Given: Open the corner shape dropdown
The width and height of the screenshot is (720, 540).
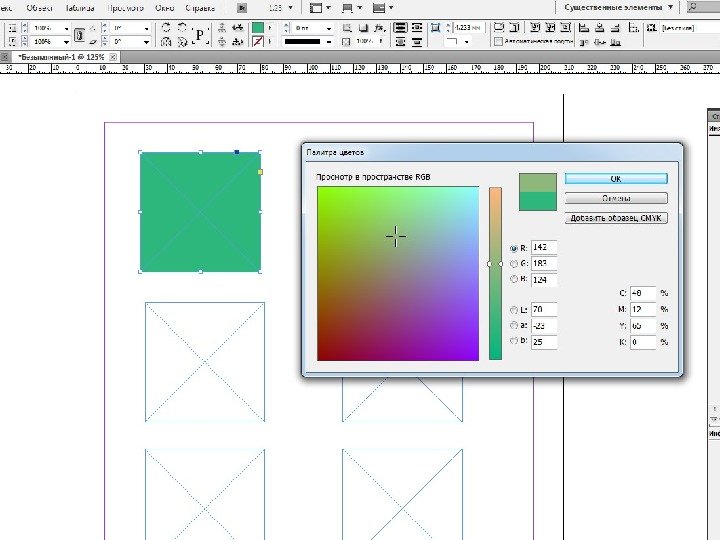Looking at the screenshot, I should point(467,42).
